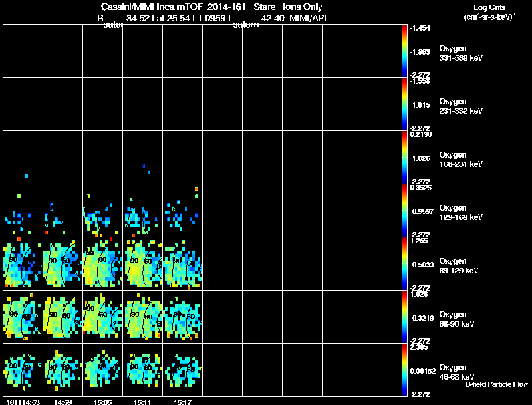Select the 89-129 keV image at 15:05

pos(103,264)
